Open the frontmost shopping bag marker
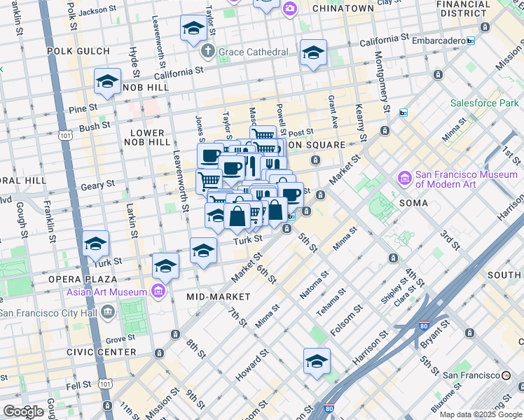524x420 pixels. tap(237, 217)
